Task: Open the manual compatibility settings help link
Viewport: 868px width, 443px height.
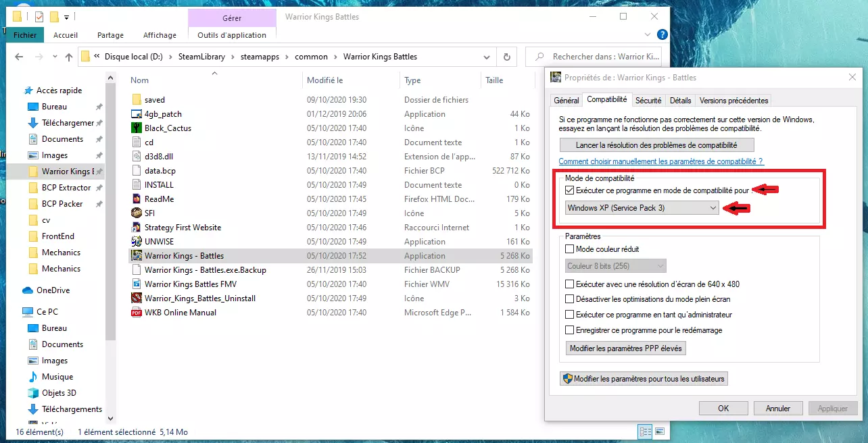Action: tap(660, 161)
